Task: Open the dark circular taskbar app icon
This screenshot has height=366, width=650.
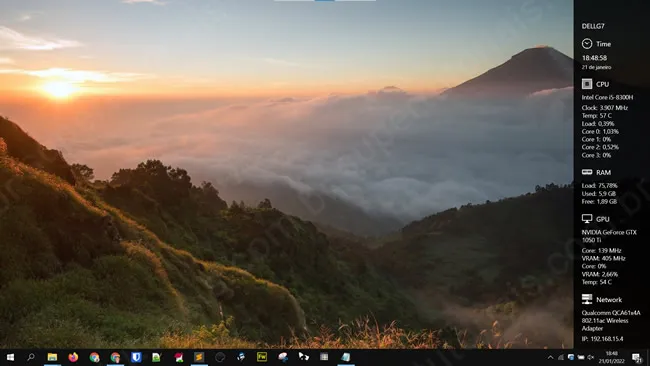Action: coord(220,357)
